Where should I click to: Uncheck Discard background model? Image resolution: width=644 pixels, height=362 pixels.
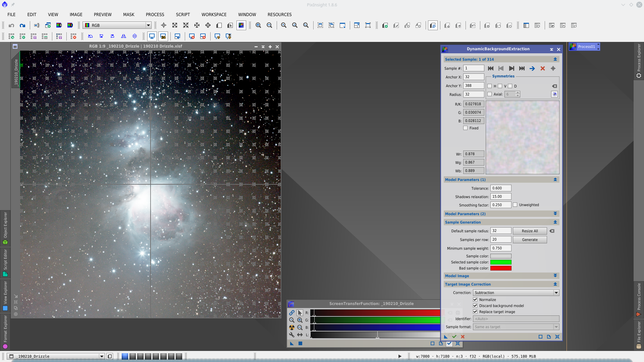475,306
